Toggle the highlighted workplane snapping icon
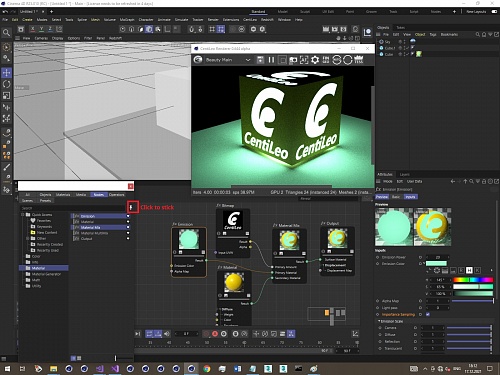 coord(221,29)
